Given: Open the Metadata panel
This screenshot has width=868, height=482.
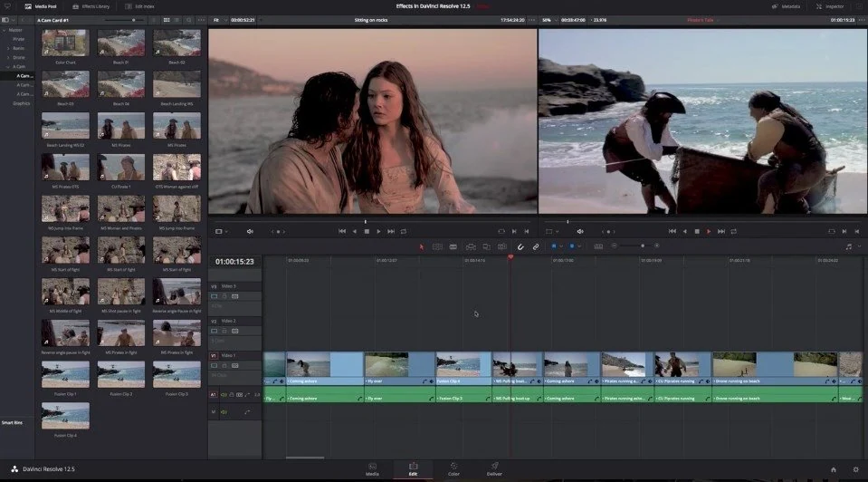Looking at the screenshot, I should click(x=786, y=6).
